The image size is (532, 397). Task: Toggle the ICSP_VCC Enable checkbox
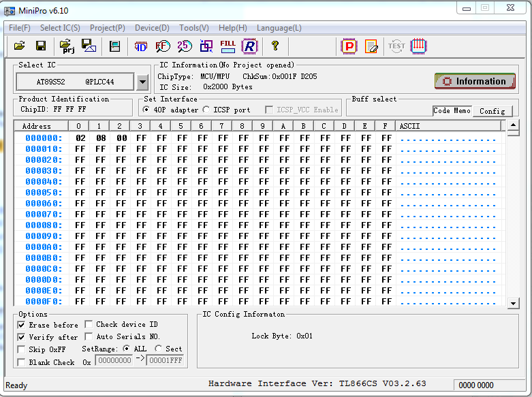269,110
